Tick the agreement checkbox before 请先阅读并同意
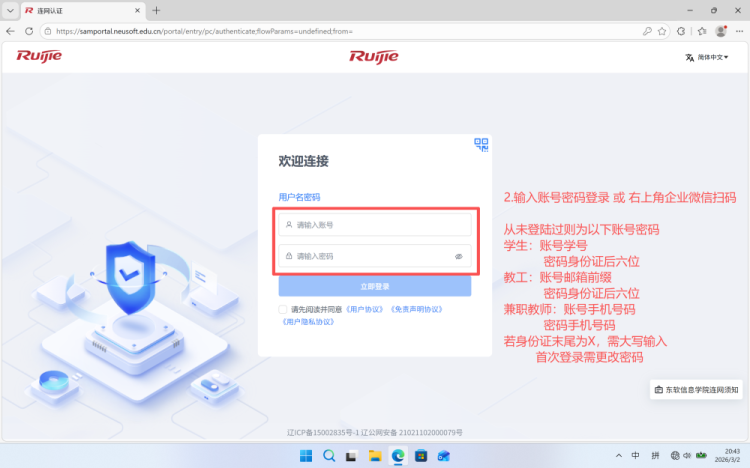Screen dimensions: 750x468 point(284,309)
